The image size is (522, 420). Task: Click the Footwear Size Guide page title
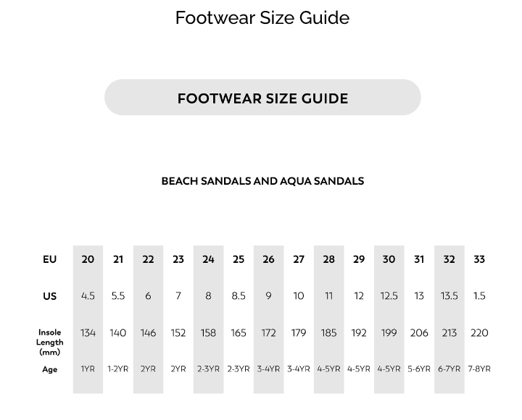click(x=262, y=17)
